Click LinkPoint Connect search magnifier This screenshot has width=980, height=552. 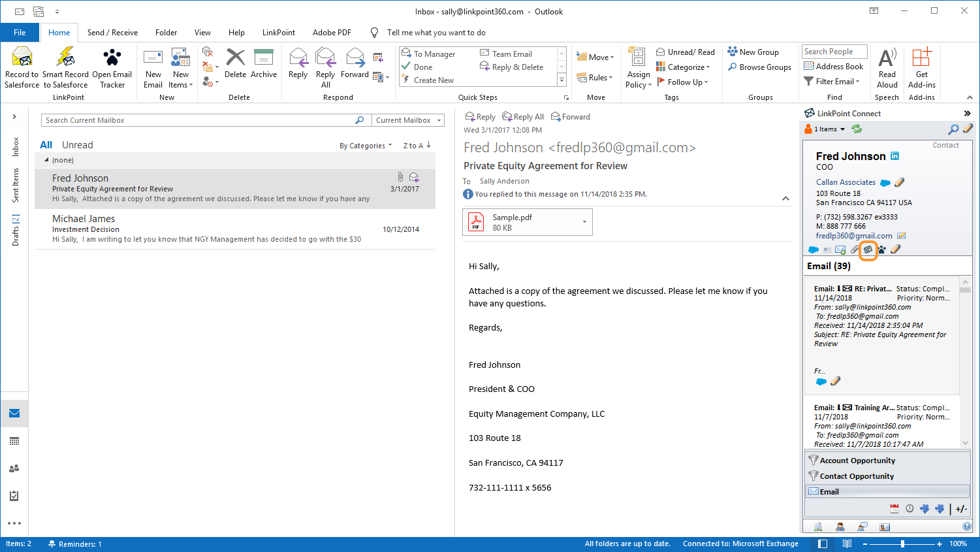tap(953, 129)
